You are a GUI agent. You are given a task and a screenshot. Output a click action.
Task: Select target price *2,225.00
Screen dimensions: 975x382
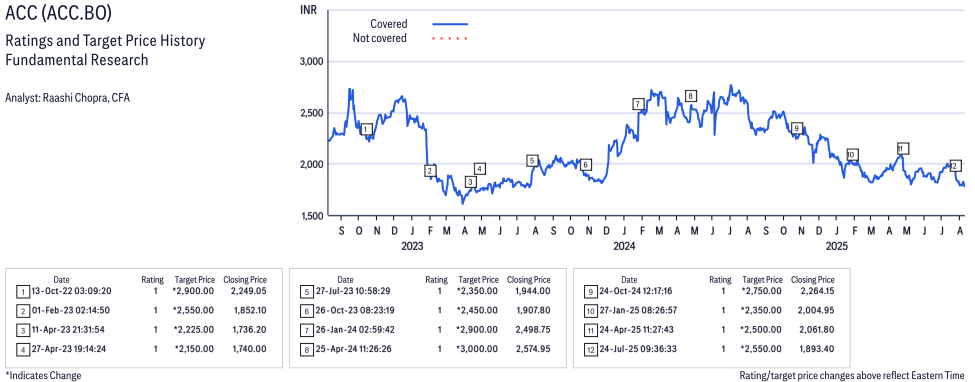click(x=193, y=329)
